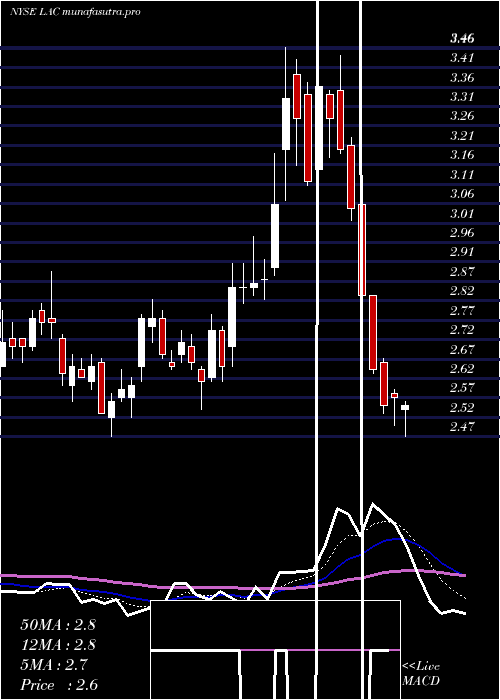
Task: Click the 3.16 price axis label
Action: (462, 155)
